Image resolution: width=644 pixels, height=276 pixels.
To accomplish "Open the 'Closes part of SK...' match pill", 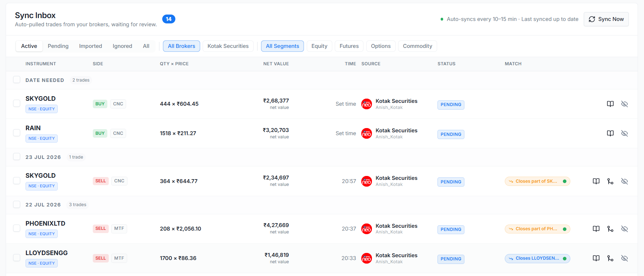I will point(537,181).
